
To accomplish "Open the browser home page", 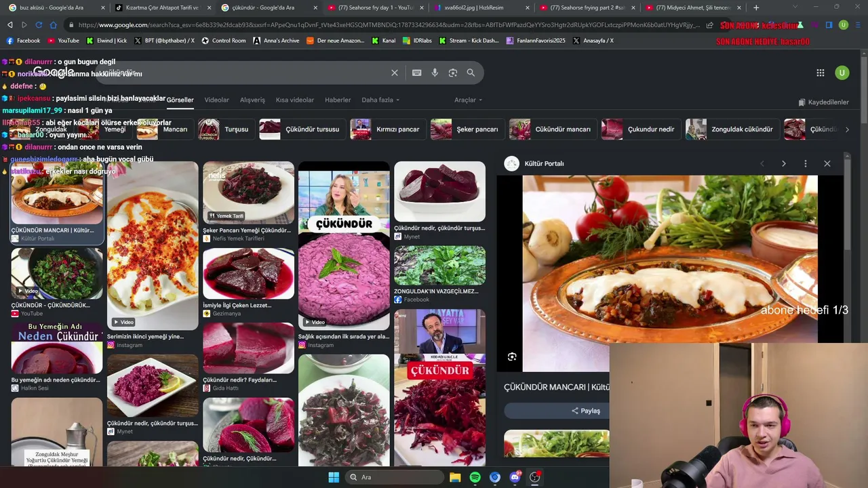I will click(x=54, y=25).
